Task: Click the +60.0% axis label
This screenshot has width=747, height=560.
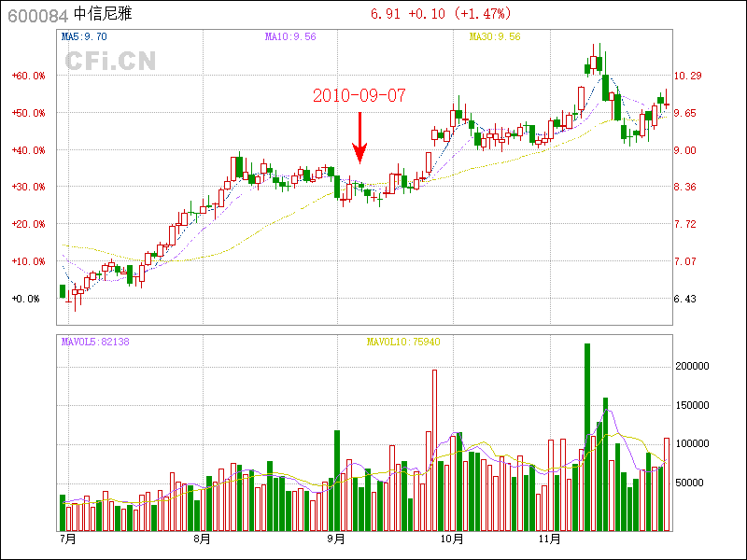Action: (x=29, y=76)
